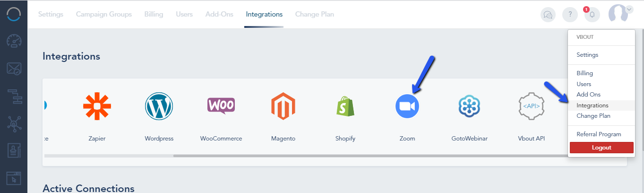Select the WooCommerce integration logo
Viewport: 644px width, 193px height.
(221, 105)
